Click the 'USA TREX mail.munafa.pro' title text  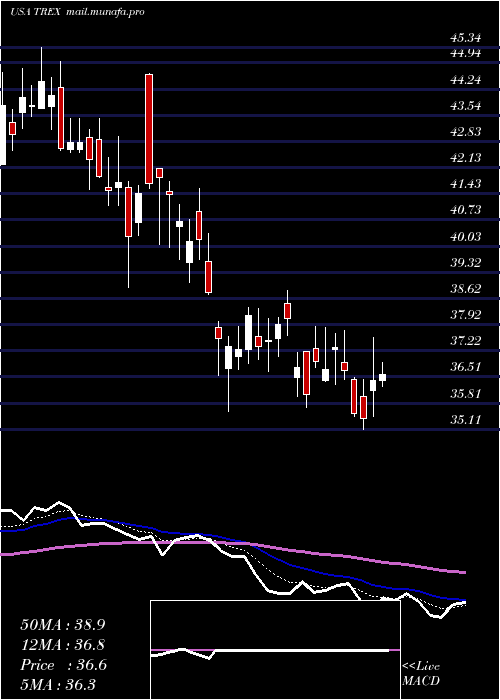[77, 12]
